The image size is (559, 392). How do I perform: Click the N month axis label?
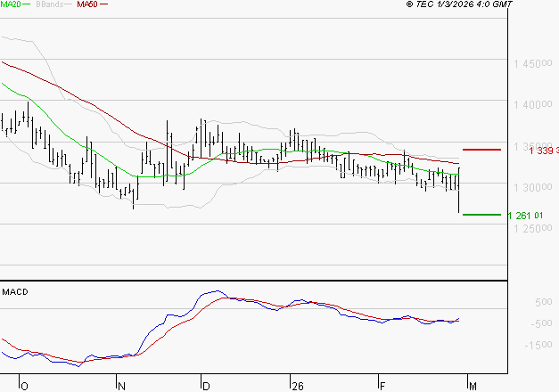(x=121, y=387)
